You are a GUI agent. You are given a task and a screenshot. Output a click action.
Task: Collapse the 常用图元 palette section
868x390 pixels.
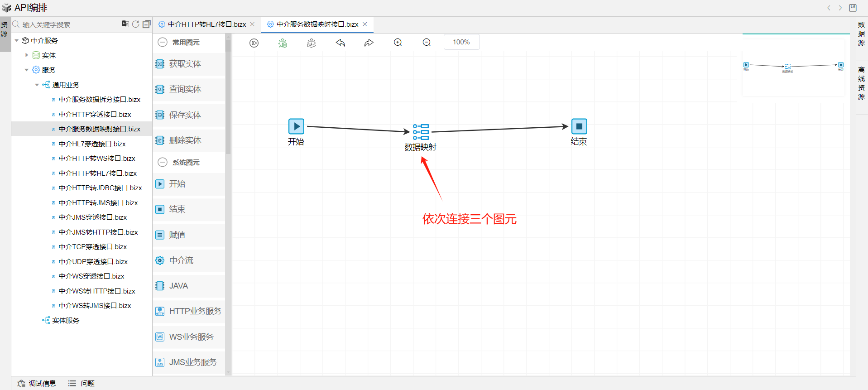pyautogui.click(x=163, y=43)
